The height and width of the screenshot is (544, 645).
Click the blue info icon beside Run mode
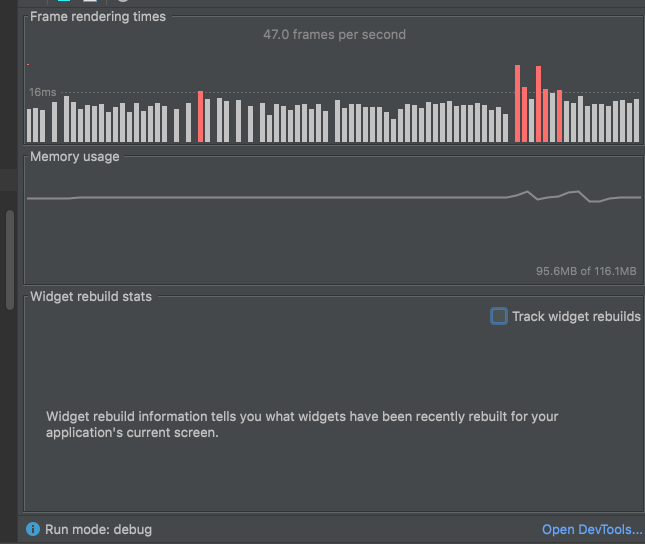coord(33,529)
